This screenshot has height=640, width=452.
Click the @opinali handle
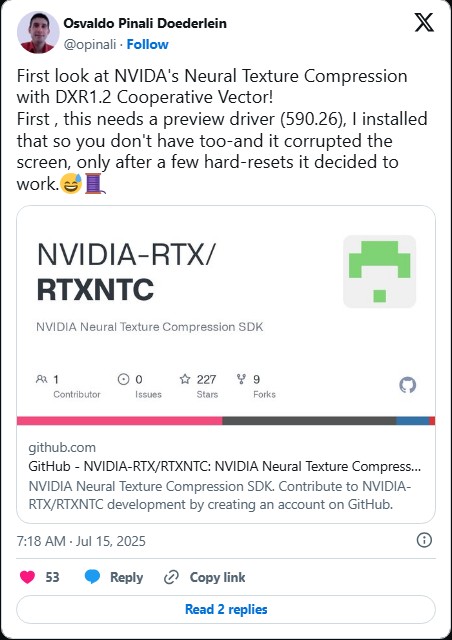pyautogui.click(x=90, y=44)
